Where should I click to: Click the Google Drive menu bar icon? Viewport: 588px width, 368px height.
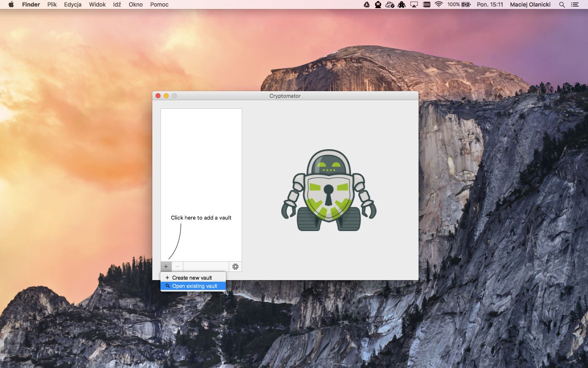click(367, 4)
